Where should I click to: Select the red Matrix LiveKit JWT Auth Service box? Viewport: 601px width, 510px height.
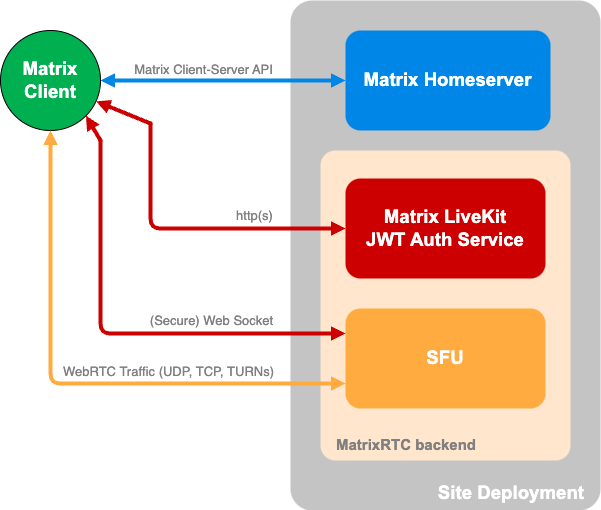click(x=445, y=228)
